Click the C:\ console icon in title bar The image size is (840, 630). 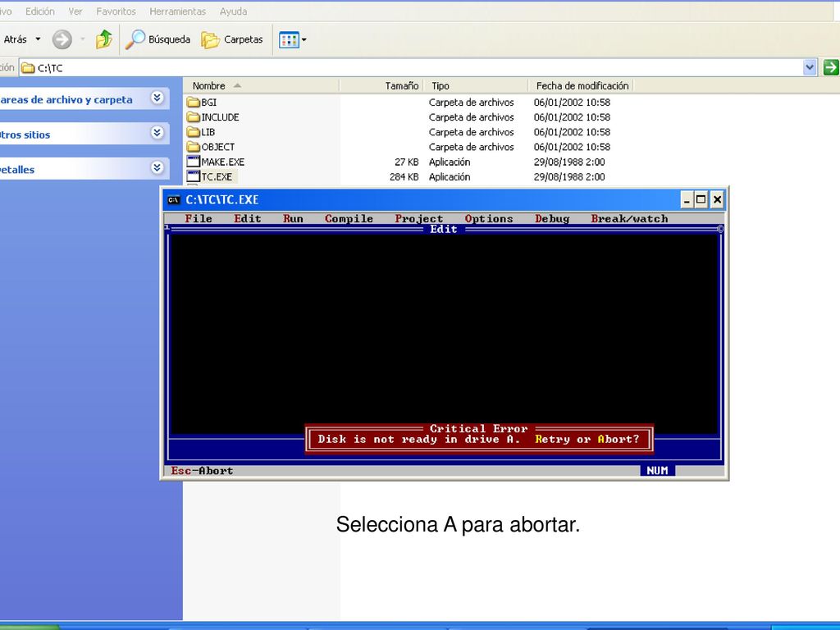(174, 200)
